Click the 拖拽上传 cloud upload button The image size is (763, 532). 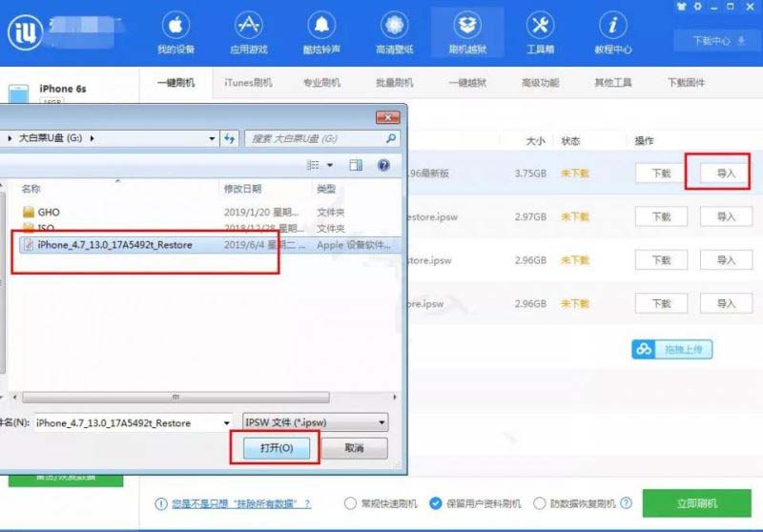coord(672,349)
